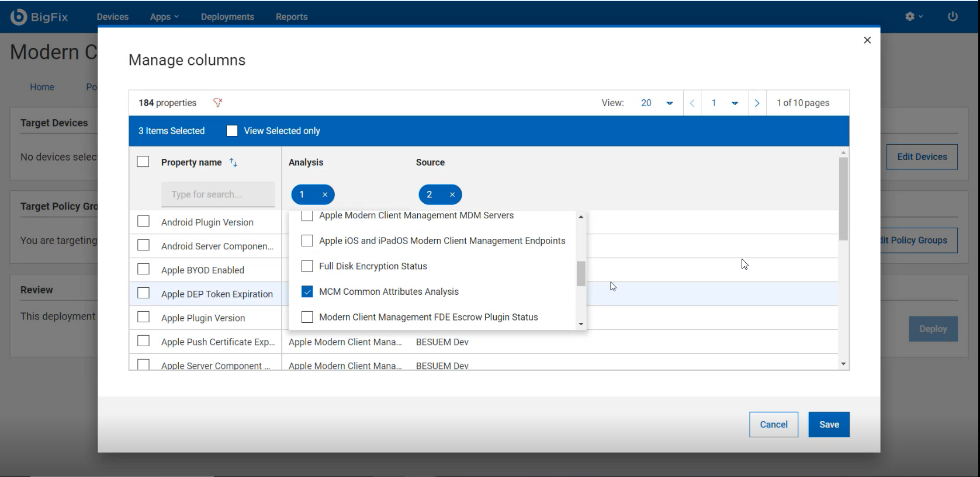Tick the Apple BYOD Enabled checkbox

pyautogui.click(x=143, y=269)
